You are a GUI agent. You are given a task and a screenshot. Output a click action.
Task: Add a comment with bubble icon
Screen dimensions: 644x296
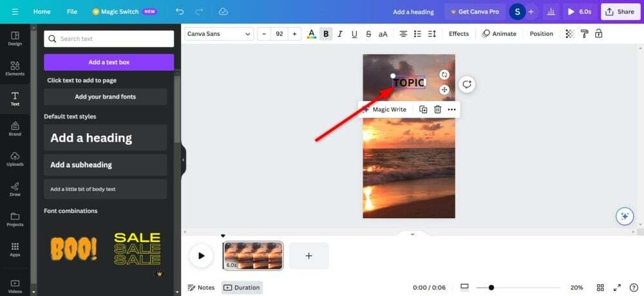click(x=466, y=84)
